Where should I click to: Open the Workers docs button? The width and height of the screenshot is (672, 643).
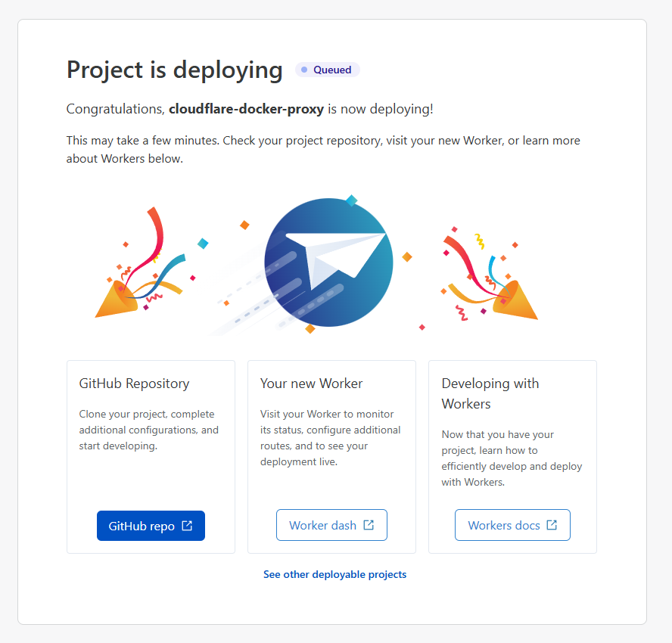[512, 525]
